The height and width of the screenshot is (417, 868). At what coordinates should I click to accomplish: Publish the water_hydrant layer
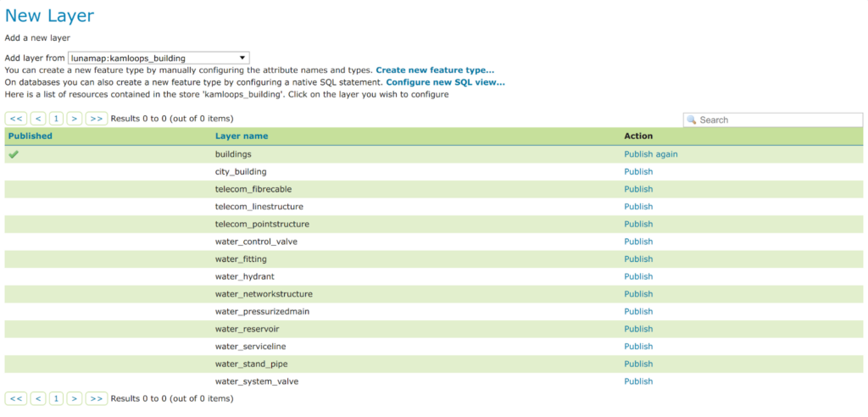pos(638,276)
